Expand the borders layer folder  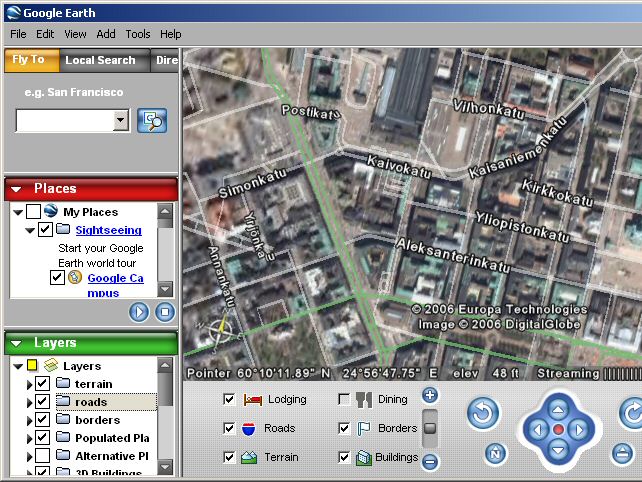(29, 421)
